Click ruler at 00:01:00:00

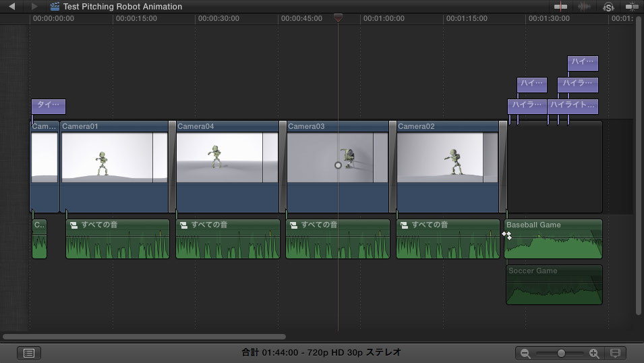tap(384, 18)
